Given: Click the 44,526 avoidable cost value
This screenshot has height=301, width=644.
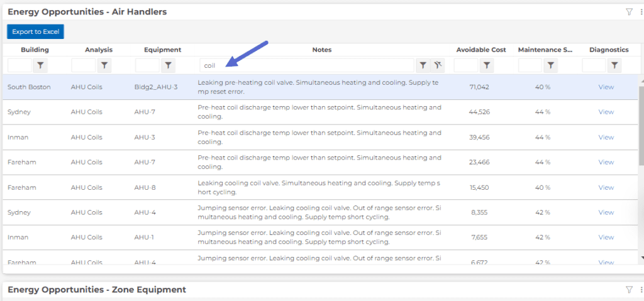Looking at the screenshot, I should pos(479,112).
